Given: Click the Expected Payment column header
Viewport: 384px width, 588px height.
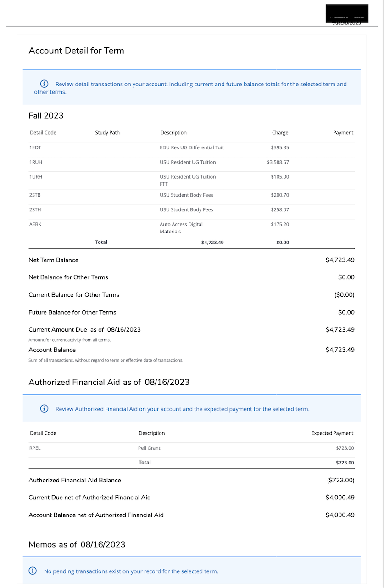Looking at the screenshot, I should click(332, 433).
